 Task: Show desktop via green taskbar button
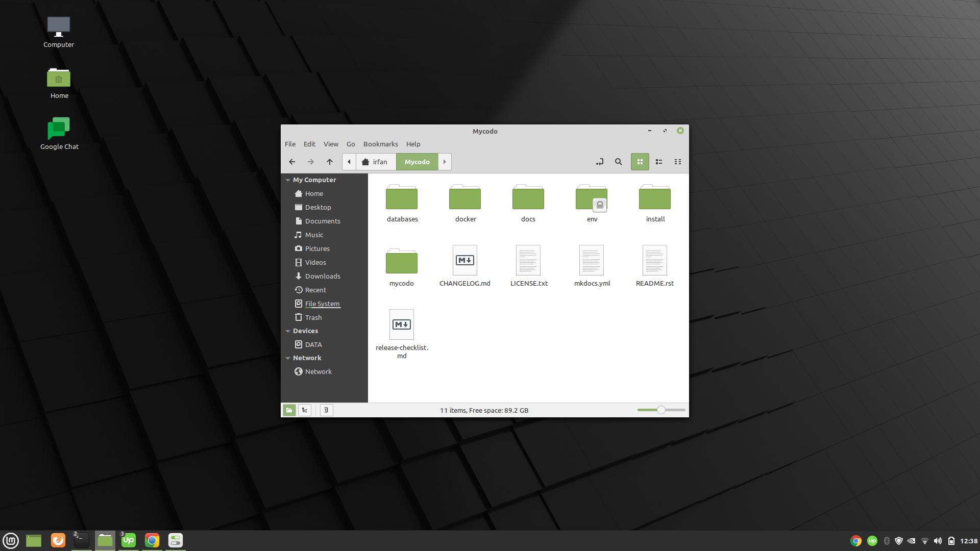(34, 540)
